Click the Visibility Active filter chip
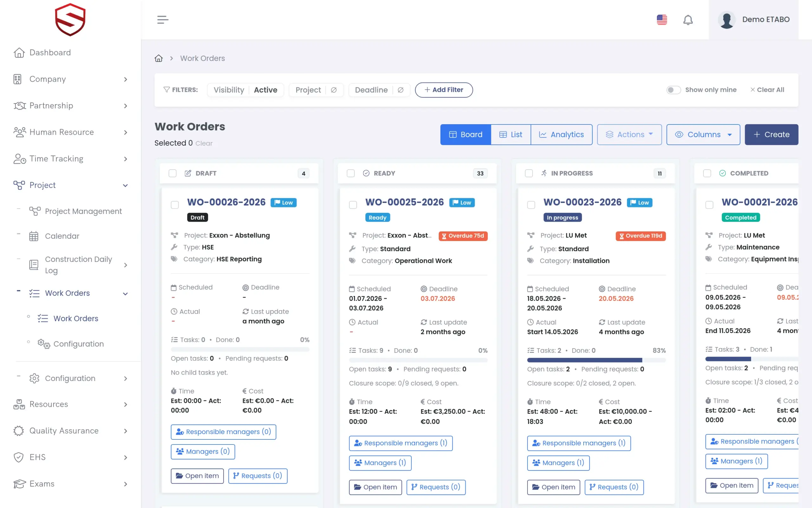812x508 pixels. click(245, 90)
